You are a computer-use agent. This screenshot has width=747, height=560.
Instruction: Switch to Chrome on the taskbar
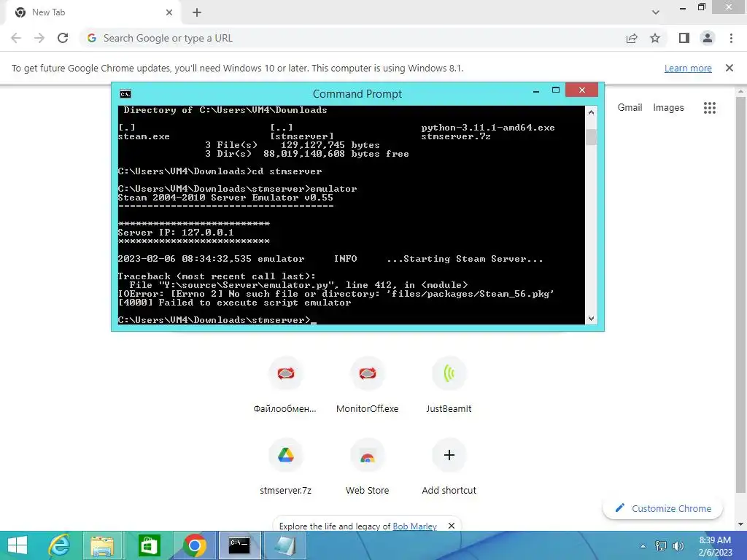[x=195, y=545]
